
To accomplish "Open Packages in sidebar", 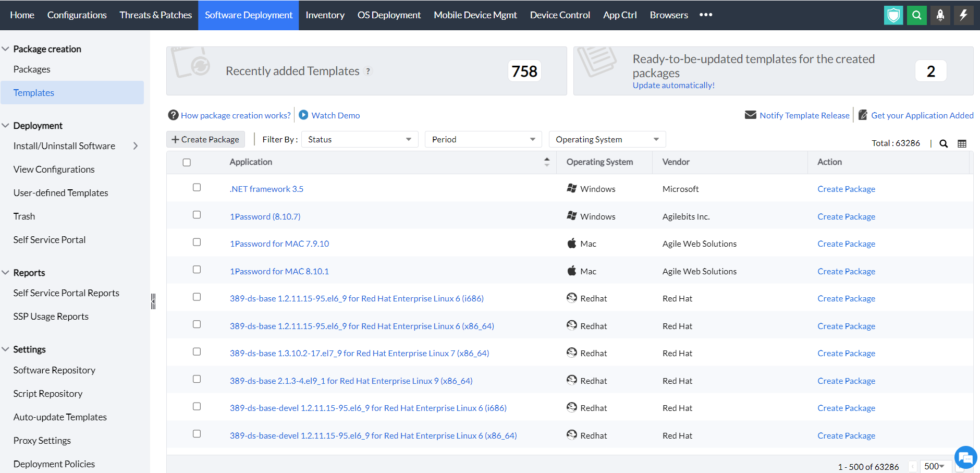I will click(32, 69).
